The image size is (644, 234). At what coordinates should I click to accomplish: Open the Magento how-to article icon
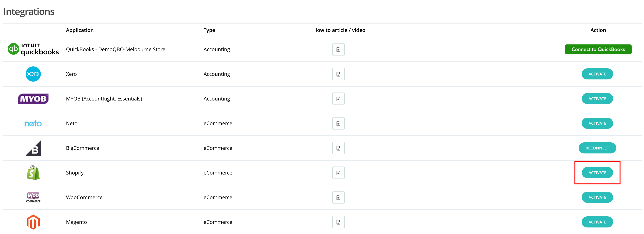pos(338,222)
